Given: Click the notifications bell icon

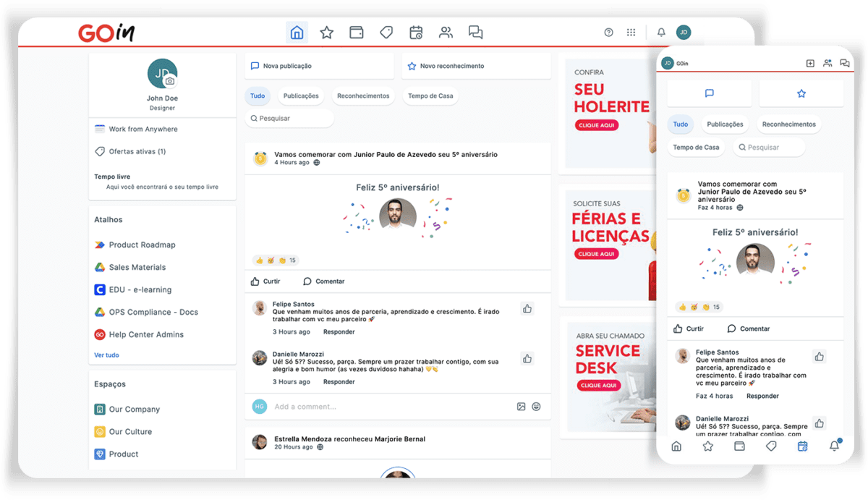Looking at the screenshot, I should [x=660, y=32].
